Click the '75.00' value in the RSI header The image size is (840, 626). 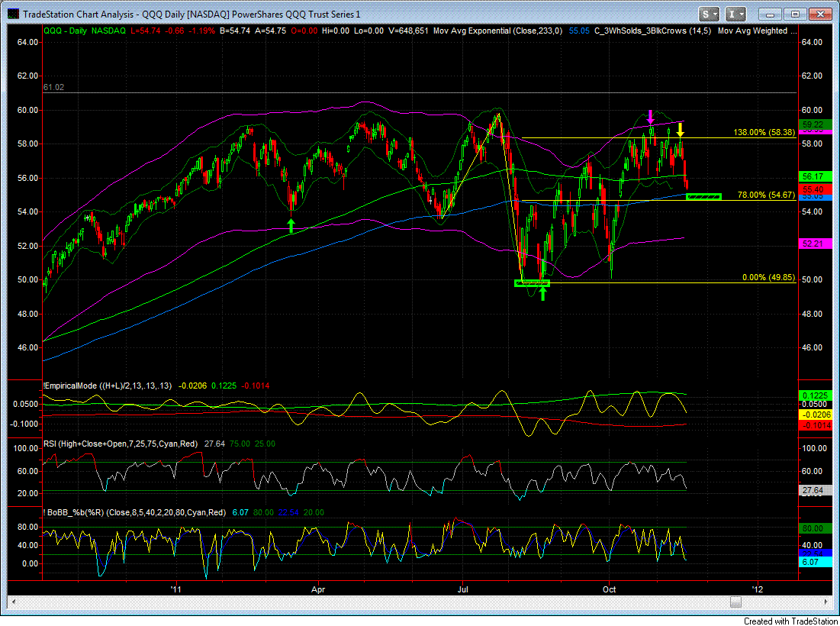(240, 444)
